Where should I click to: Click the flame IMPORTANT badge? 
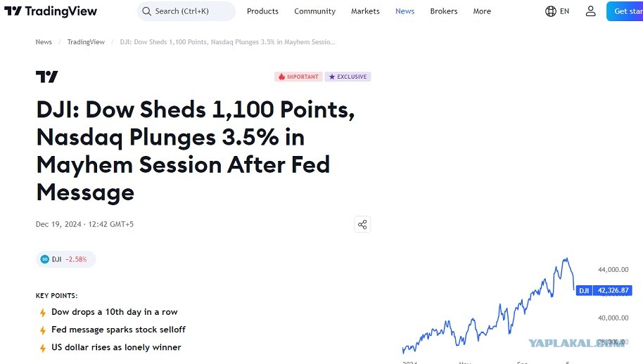tap(298, 77)
